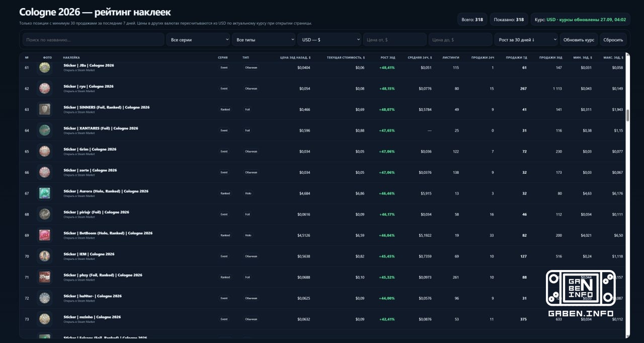The width and height of the screenshot is (644, 343).
Task: Click the $1,943 maximum price cell
Action: [x=617, y=109]
